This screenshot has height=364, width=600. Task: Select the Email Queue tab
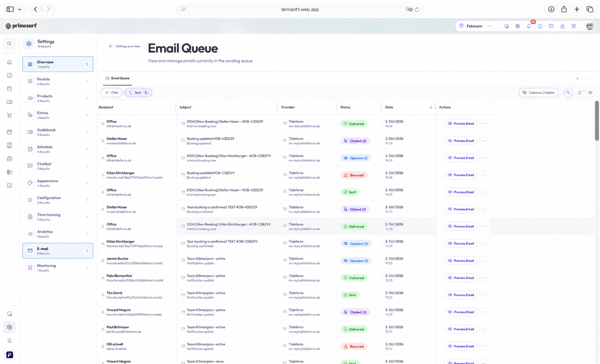117,78
